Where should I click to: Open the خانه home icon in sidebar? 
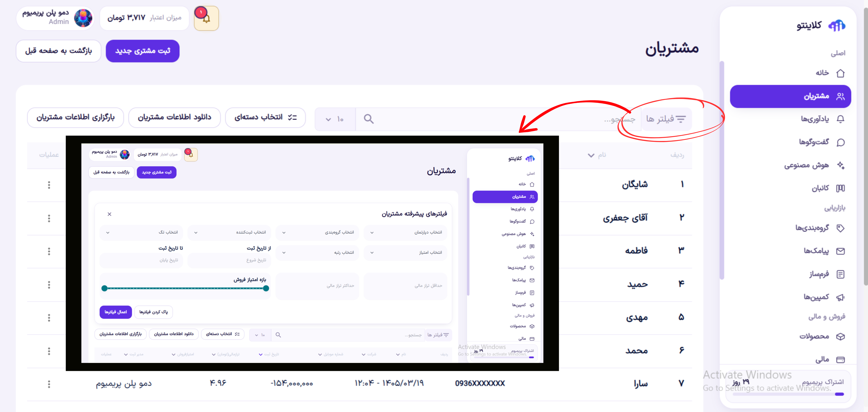point(840,73)
